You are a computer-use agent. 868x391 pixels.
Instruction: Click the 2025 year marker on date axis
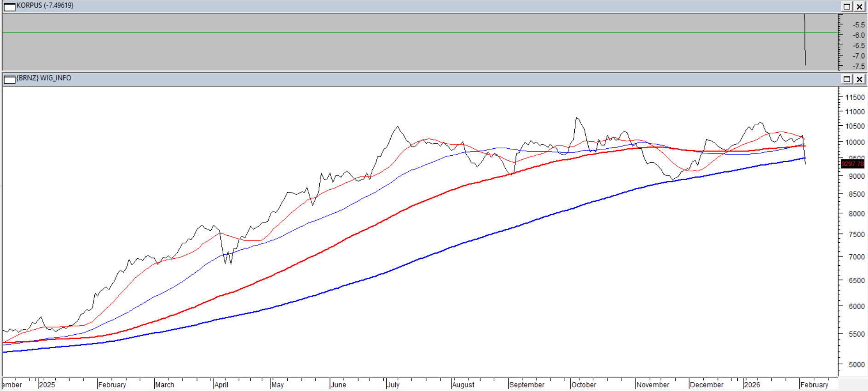[47, 385]
